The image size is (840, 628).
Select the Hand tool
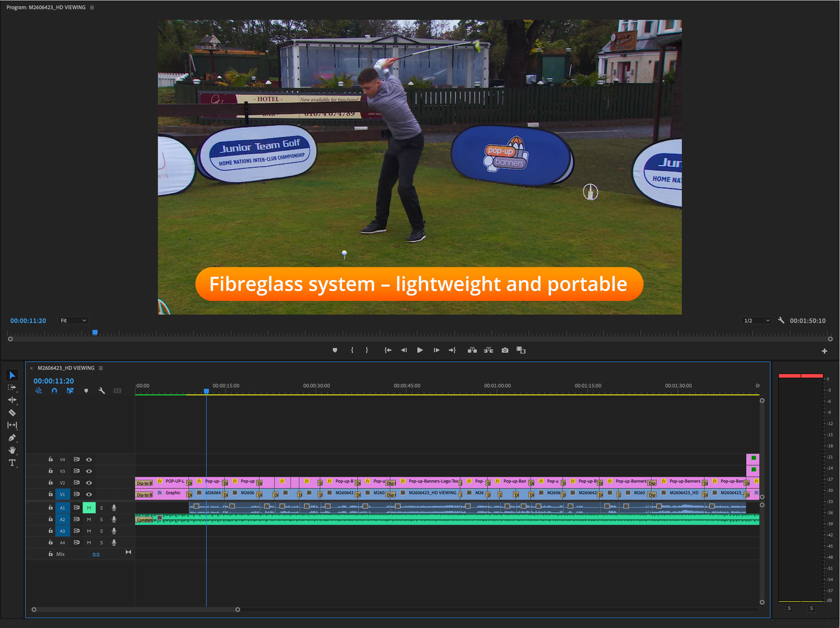12,450
